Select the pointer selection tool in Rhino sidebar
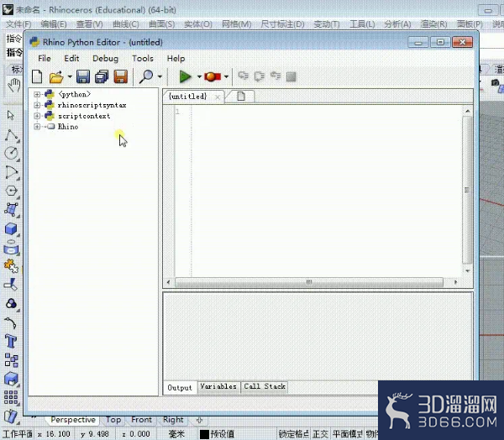Image resolution: width=504 pixels, height=440 pixels. pos(11,115)
